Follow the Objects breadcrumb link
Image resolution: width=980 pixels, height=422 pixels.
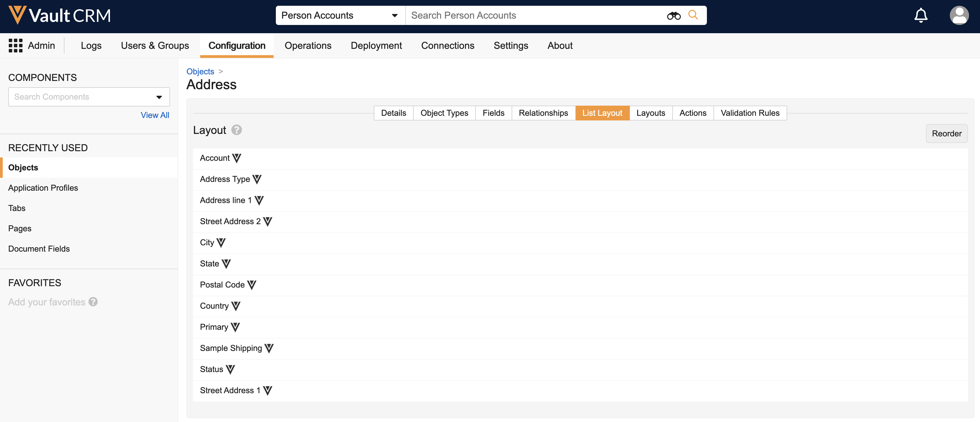click(200, 72)
